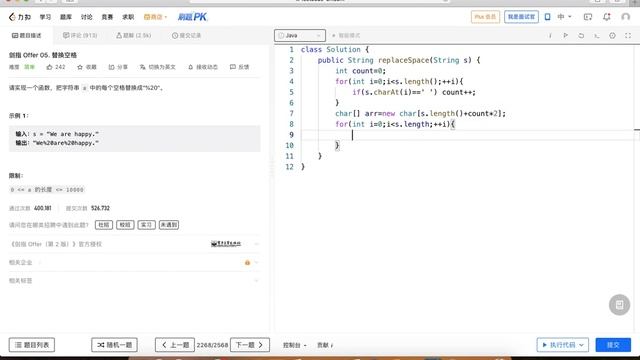This screenshot has width=640, height=360.
Task: Click the example input text 'We are happy.'
Action: 73,134
